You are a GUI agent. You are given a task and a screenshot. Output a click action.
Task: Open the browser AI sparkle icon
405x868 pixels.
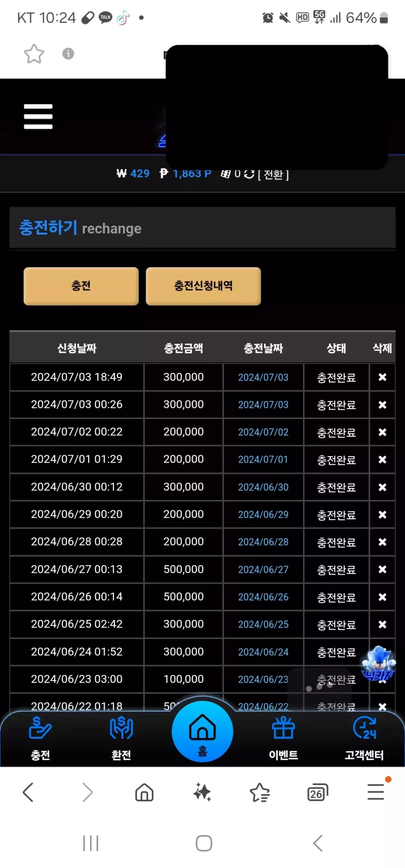tap(202, 792)
